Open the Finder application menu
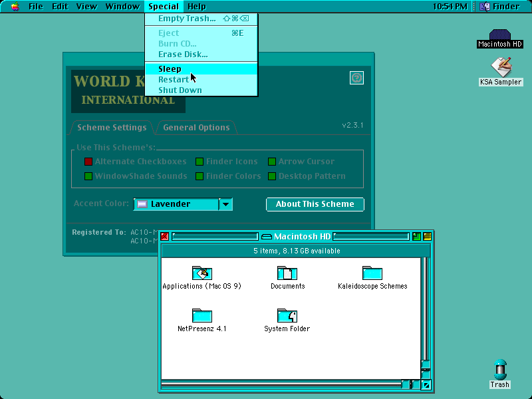 click(499, 7)
